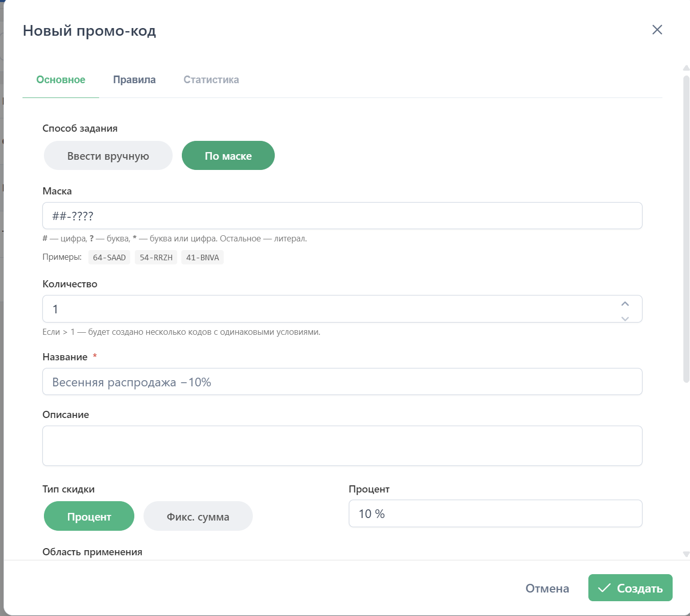The height and width of the screenshot is (616, 690).
Task: Click the Название text field
Action: click(342, 382)
